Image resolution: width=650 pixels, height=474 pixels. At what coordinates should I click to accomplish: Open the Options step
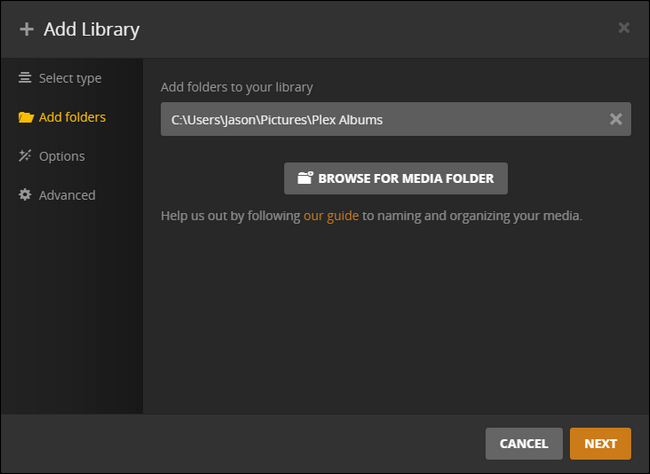62,156
